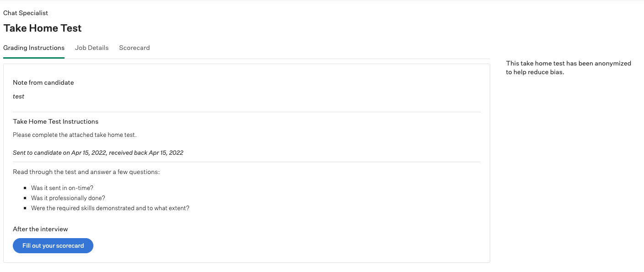Click the After the interview heading

click(40, 229)
